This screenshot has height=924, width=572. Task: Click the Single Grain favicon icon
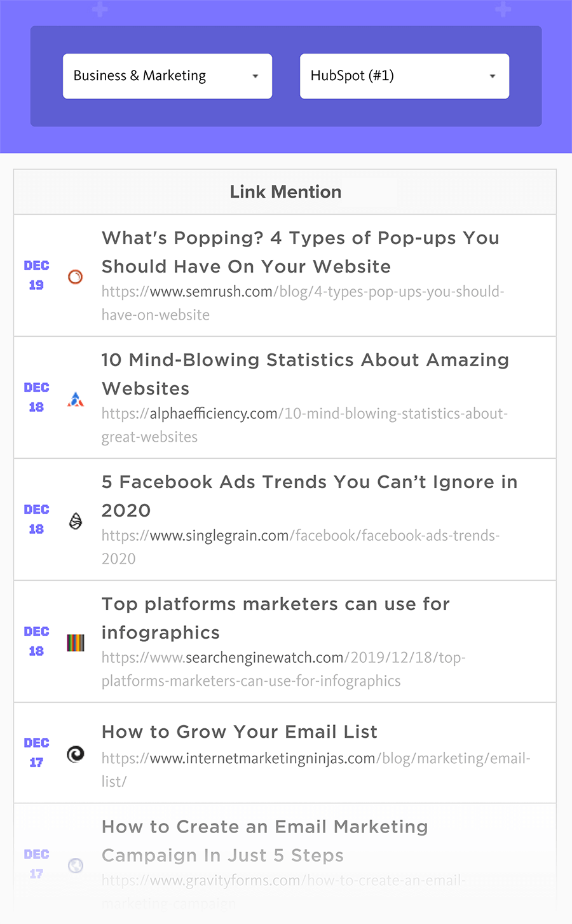pos(76,521)
